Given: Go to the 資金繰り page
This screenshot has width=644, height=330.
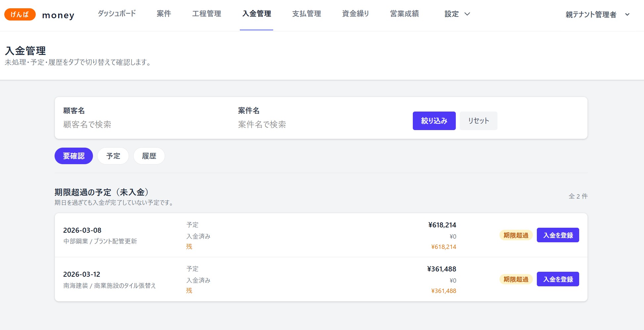Looking at the screenshot, I should pos(355,14).
